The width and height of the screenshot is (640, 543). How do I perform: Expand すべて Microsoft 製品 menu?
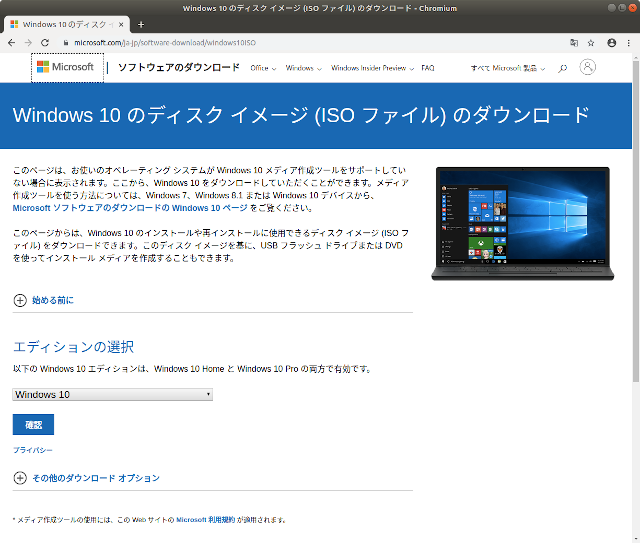click(x=508, y=68)
